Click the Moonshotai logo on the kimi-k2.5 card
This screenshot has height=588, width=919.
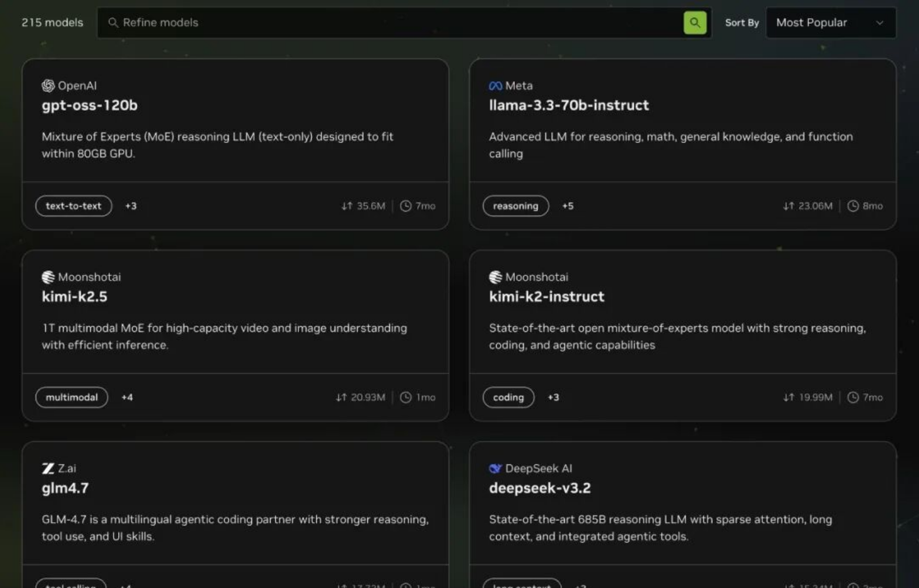[x=48, y=277]
